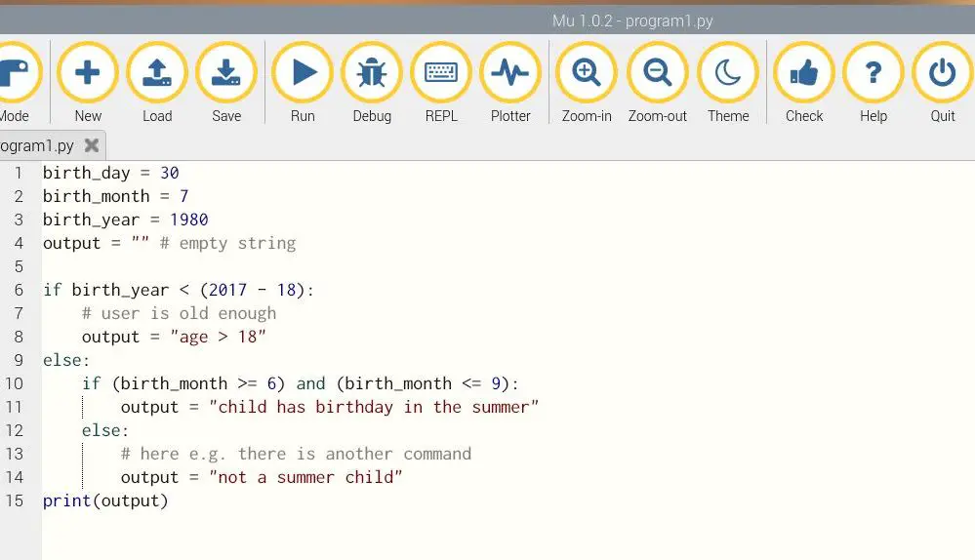Click the 'and' keyword on line 10
Screen dimensions: 975x560
click(311, 383)
